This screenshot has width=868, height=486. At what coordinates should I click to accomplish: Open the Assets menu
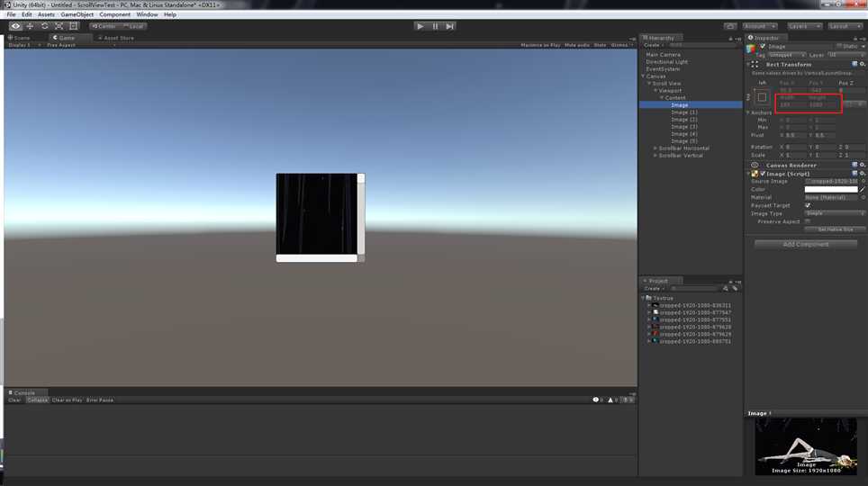click(46, 14)
